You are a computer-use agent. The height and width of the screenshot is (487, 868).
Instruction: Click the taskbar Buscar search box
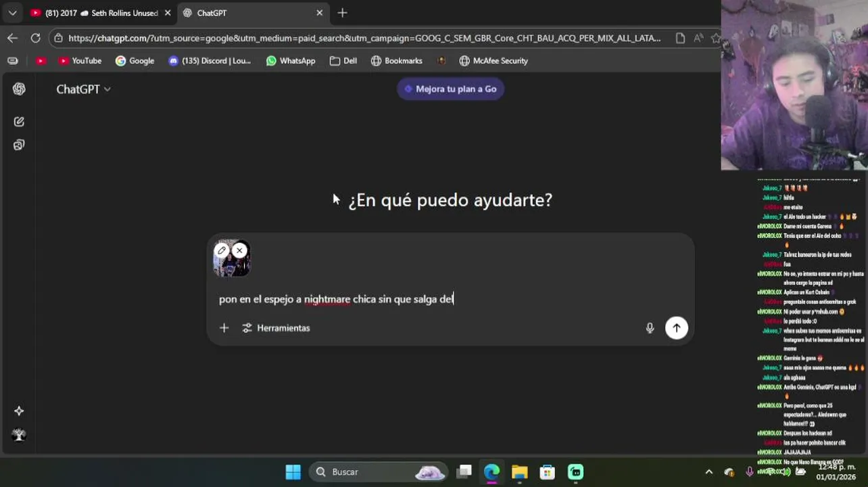(x=380, y=472)
